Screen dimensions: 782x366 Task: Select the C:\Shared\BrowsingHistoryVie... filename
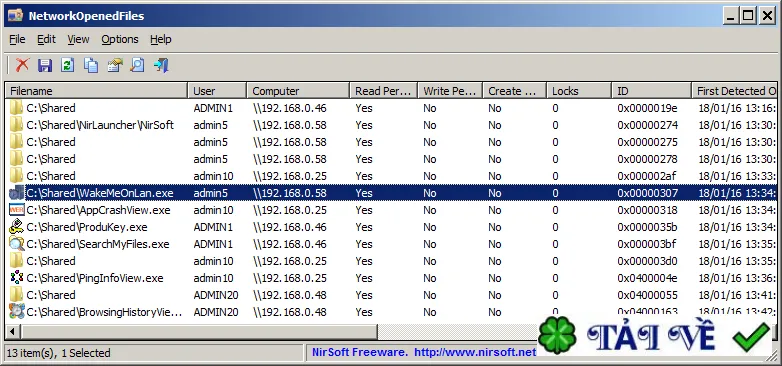coord(104,312)
